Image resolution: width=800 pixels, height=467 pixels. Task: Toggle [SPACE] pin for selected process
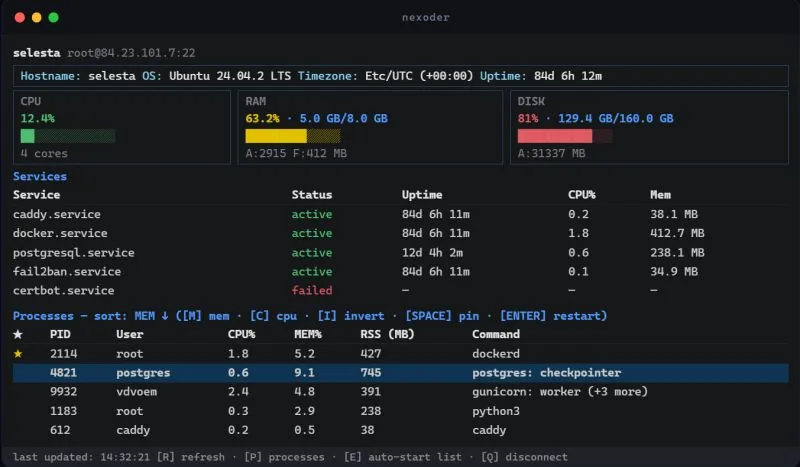(x=442, y=316)
